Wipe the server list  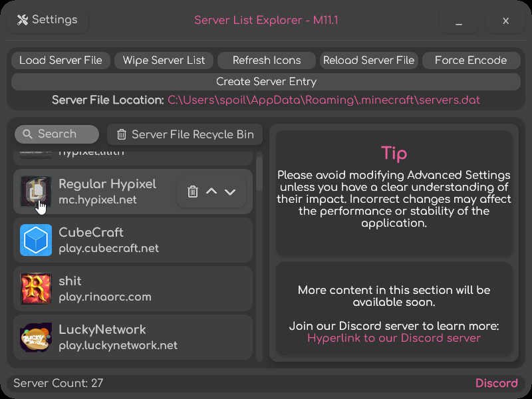click(x=164, y=61)
